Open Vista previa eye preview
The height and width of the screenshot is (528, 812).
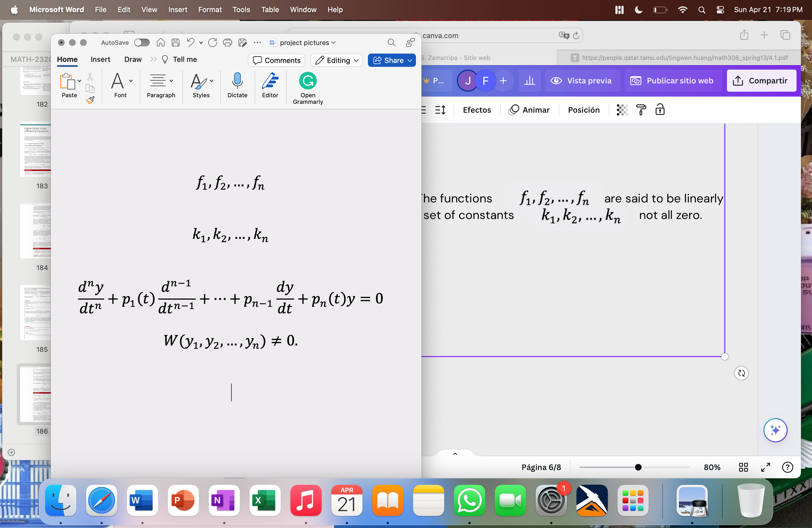coord(582,81)
